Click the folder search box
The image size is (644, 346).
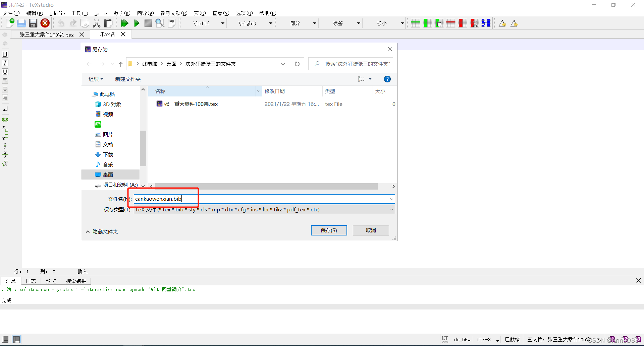[x=351, y=64]
